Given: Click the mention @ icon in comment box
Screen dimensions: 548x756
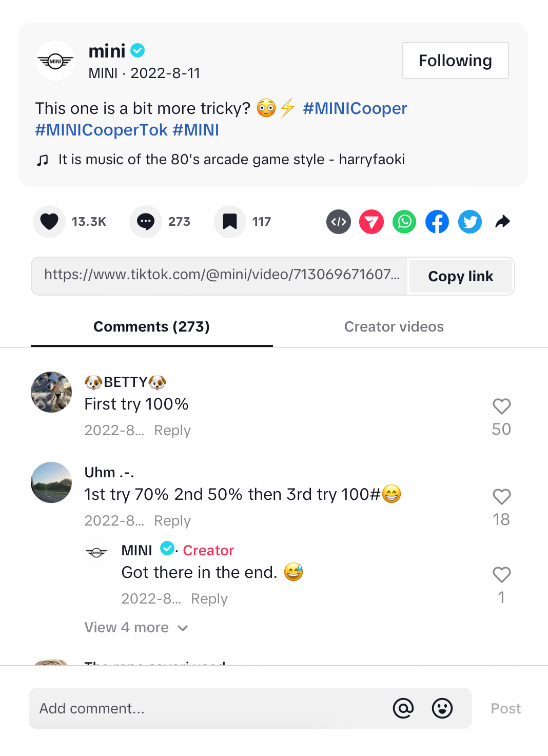Looking at the screenshot, I should [x=403, y=708].
